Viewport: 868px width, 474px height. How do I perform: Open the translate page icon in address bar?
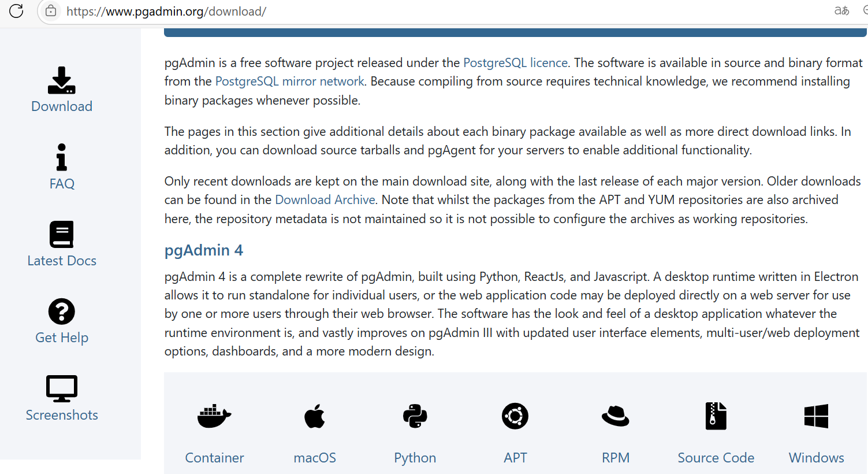[x=841, y=11]
